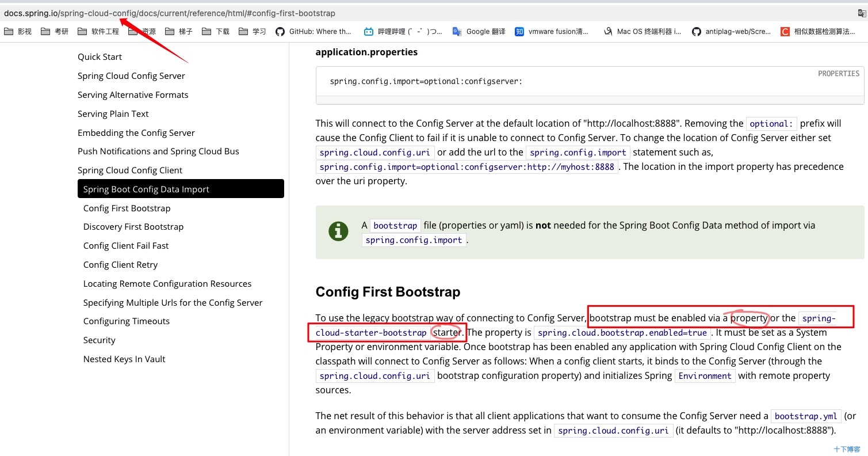Open the antiplag-web/Scre... bookmark
This screenshot has height=456, width=868.
pyautogui.click(x=732, y=32)
